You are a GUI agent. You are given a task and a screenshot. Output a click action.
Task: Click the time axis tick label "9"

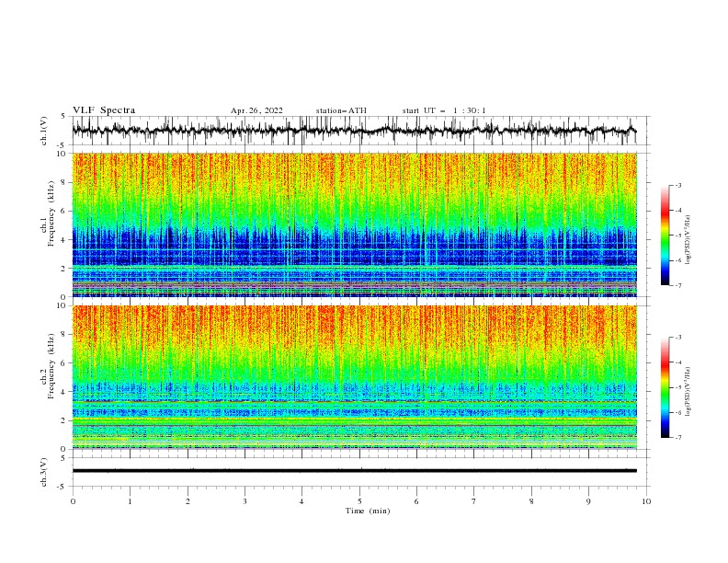588,501
